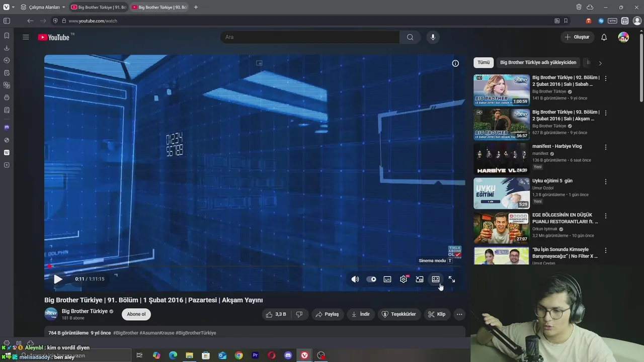
Task: Open the page feeds RSS icon
Action: pos(557,21)
